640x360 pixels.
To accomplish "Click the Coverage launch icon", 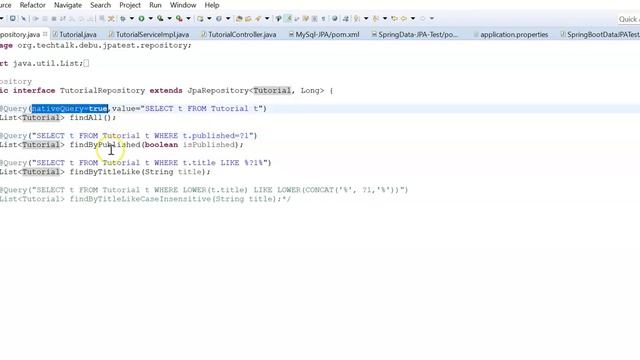I will point(160,18).
